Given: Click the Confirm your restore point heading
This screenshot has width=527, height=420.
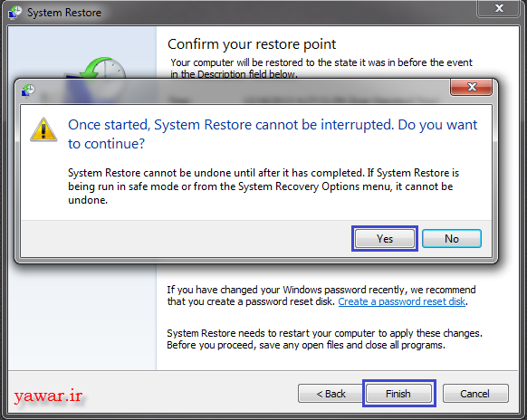Looking at the screenshot, I should 252,44.
